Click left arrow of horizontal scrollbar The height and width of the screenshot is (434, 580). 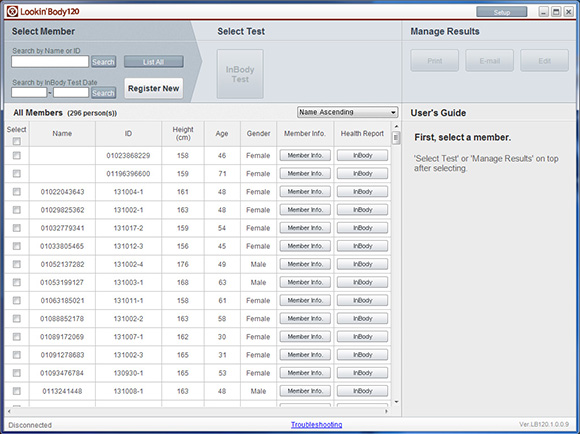(x=9, y=411)
